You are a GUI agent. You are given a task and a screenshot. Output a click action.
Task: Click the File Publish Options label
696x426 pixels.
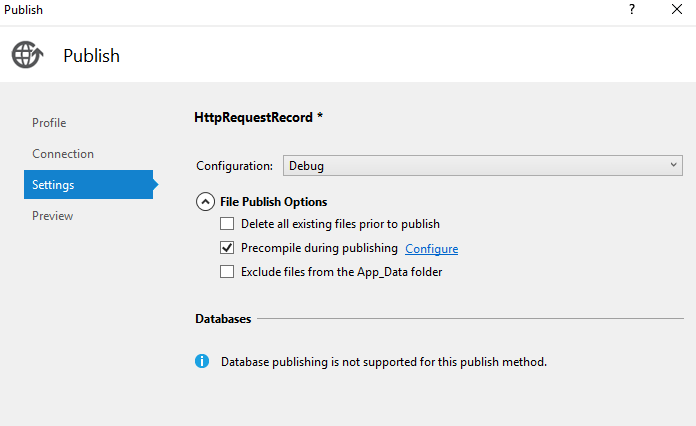coord(273,201)
